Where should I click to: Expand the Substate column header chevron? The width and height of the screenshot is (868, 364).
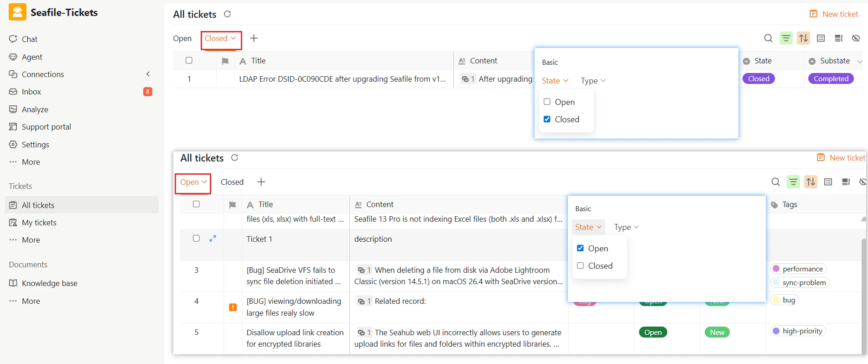(860, 62)
